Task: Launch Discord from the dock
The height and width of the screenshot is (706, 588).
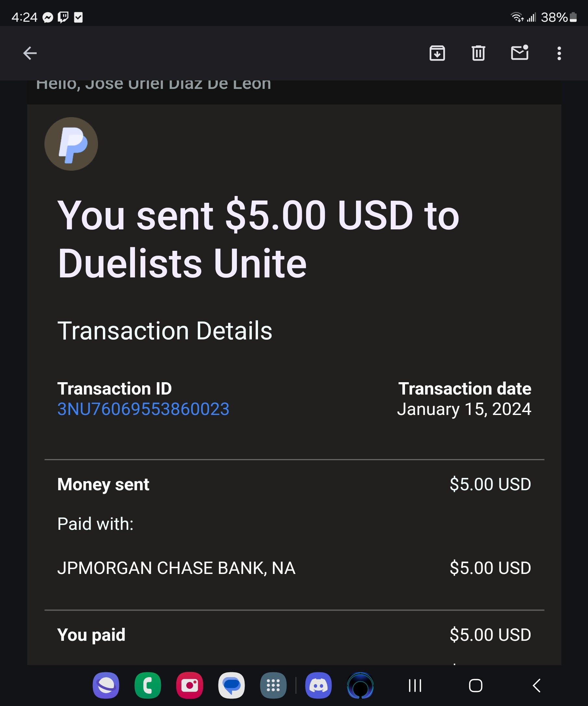Action: (x=318, y=686)
